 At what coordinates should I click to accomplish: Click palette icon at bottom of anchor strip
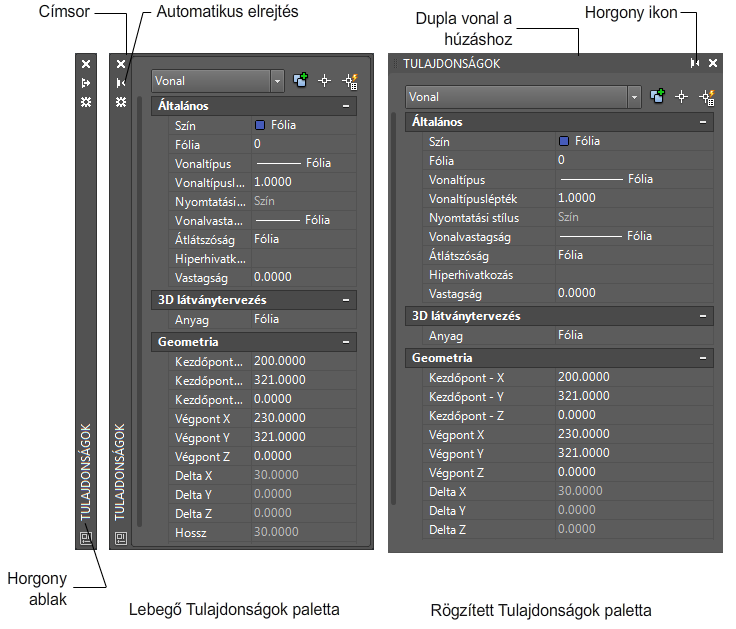pos(86,538)
